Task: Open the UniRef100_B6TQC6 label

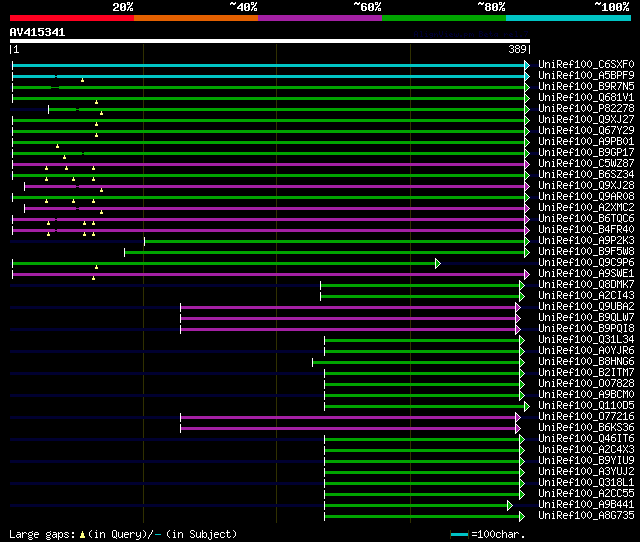Action: [586, 219]
